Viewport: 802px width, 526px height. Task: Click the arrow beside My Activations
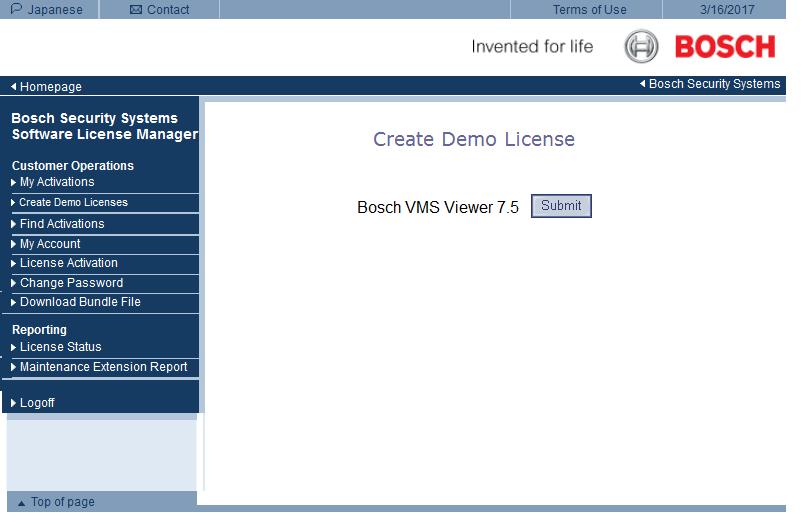(13, 183)
